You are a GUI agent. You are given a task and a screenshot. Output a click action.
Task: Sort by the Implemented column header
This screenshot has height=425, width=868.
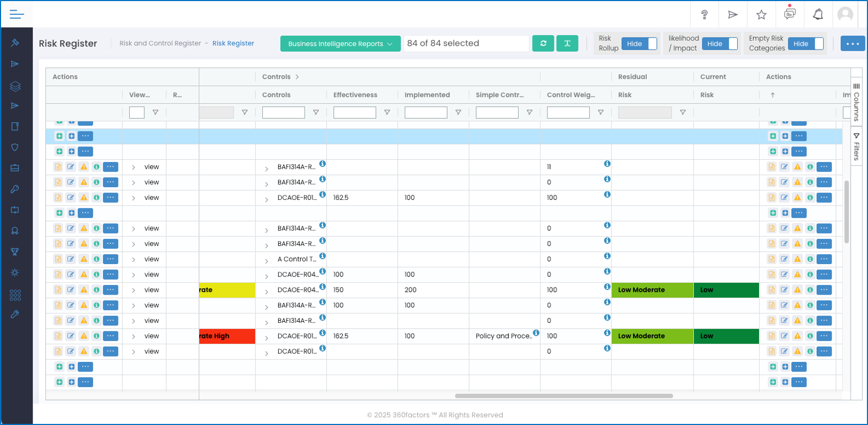[427, 95]
